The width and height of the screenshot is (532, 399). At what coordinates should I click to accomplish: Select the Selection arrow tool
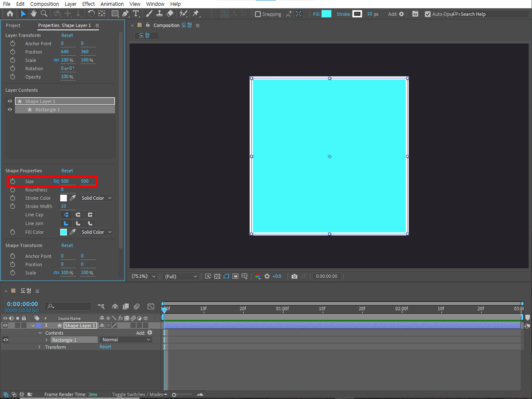tap(23, 14)
